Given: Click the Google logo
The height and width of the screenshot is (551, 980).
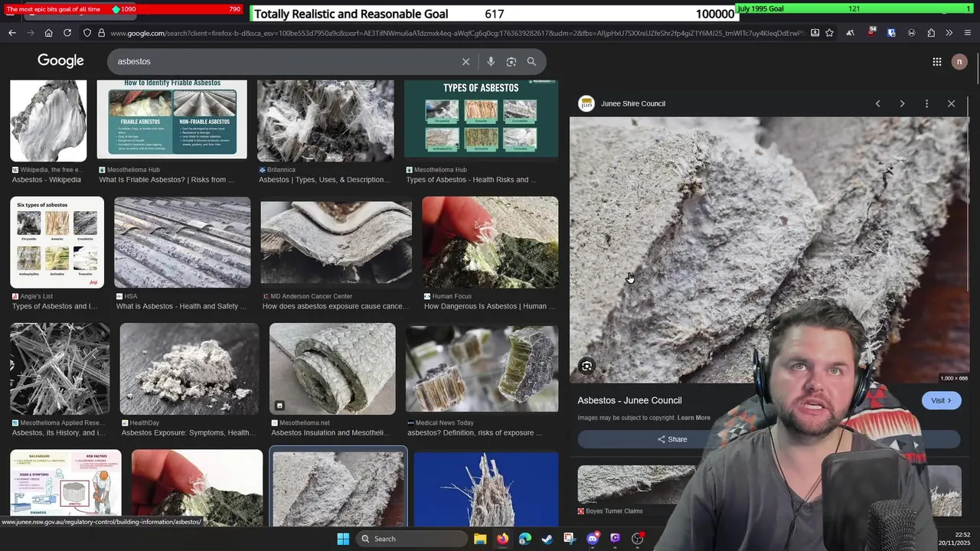Looking at the screenshot, I should pos(60,61).
